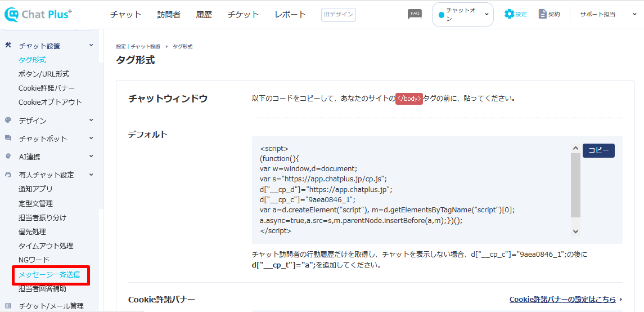Click the チャットウィンドウ section heading
This screenshot has height=312, width=644.
tap(168, 99)
